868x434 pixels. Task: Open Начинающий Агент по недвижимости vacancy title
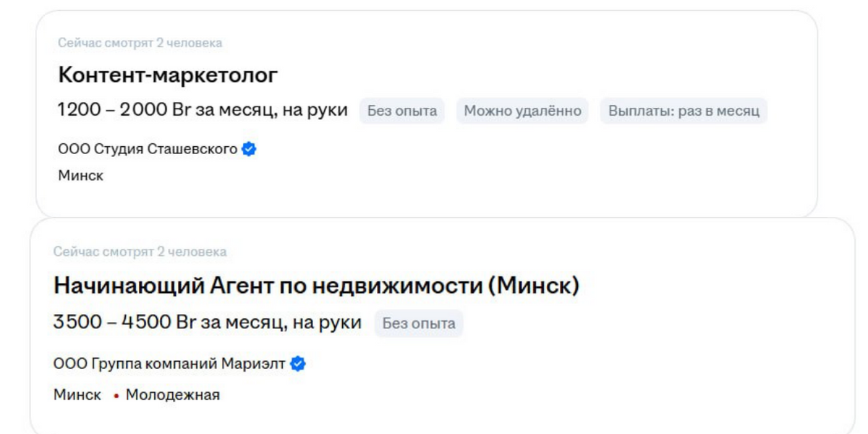pyautogui.click(x=316, y=286)
